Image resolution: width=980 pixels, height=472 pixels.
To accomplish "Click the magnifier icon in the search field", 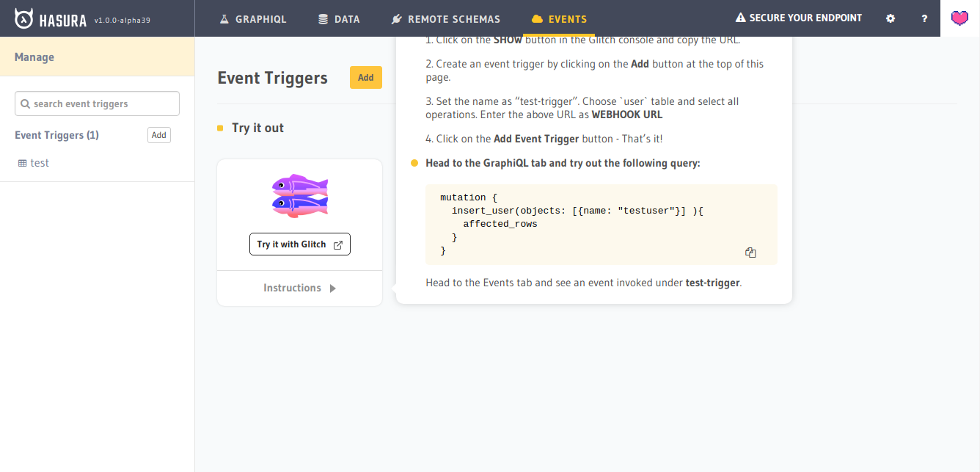I will pos(25,104).
